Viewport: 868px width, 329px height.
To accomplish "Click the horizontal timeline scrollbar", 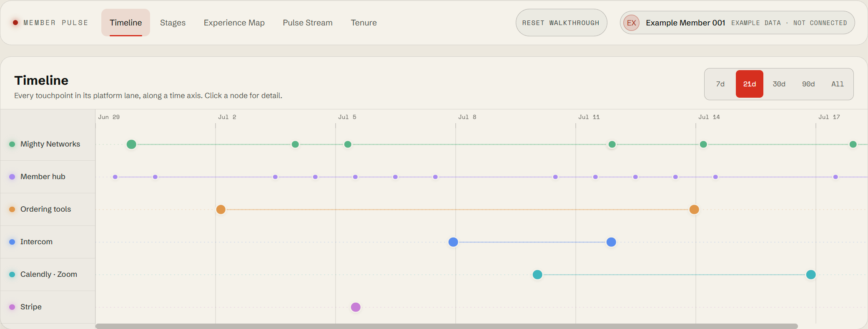I will pos(447,326).
